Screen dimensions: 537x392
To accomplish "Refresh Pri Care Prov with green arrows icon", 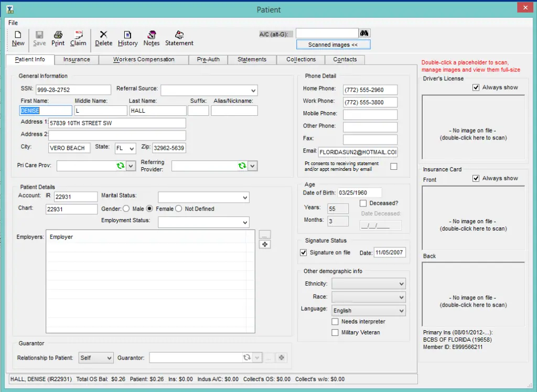I will click(x=121, y=165).
